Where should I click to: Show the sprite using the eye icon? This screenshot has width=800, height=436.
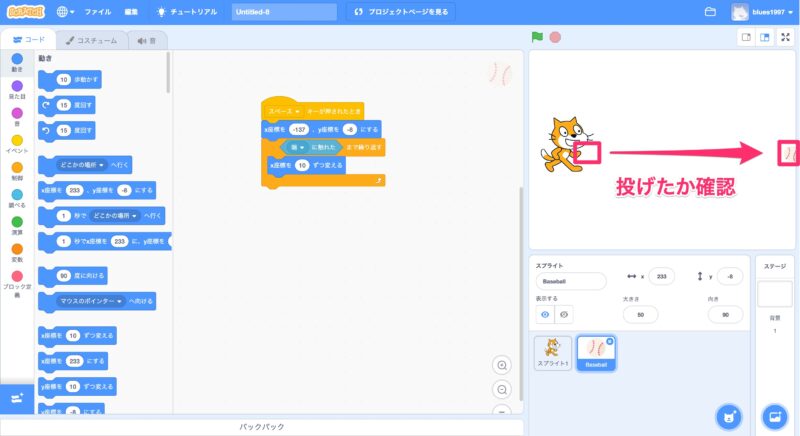[x=546, y=314]
